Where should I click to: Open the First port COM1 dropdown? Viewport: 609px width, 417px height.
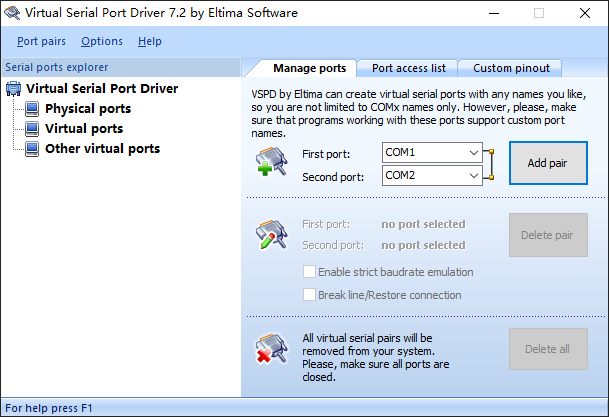click(473, 153)
